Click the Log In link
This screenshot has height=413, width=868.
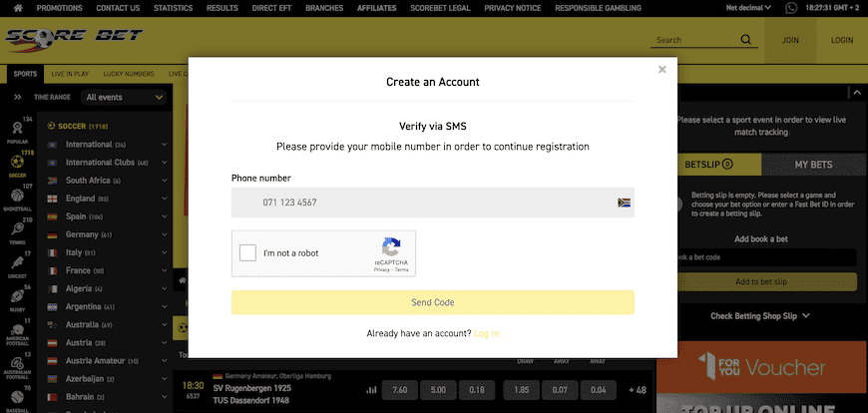pyautogui.click(x=487, y=333)
